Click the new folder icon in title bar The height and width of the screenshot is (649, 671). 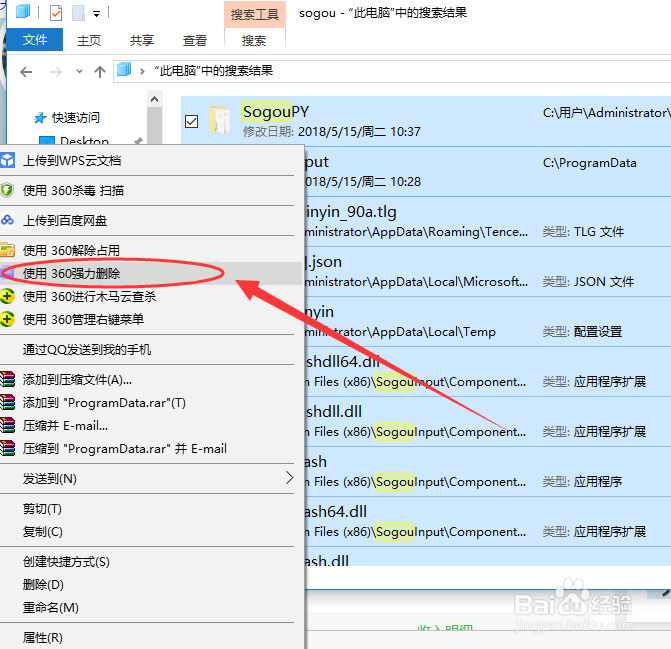pos(78,13)
